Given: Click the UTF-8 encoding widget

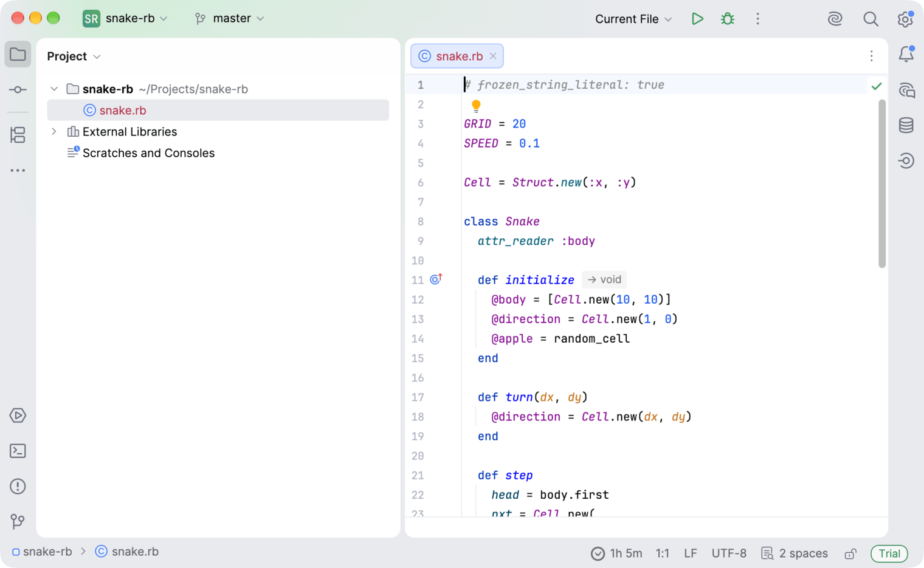Looking at the screenshot, I should click(x=729, y=553).
